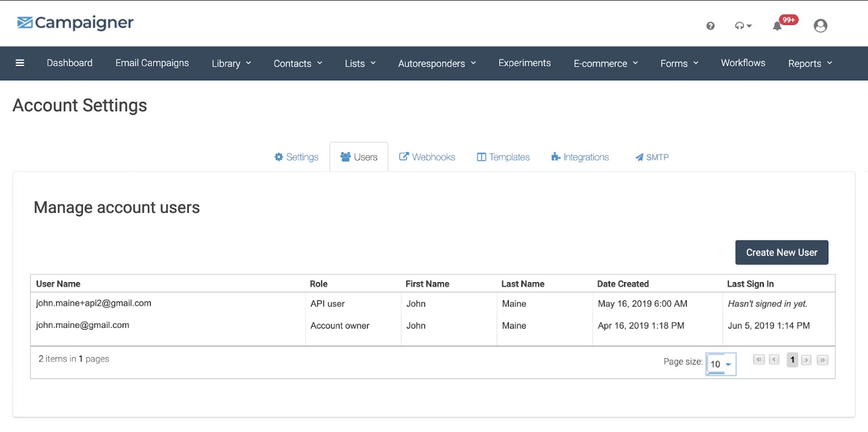Expand the E-commerce menu

pos(605,63)
